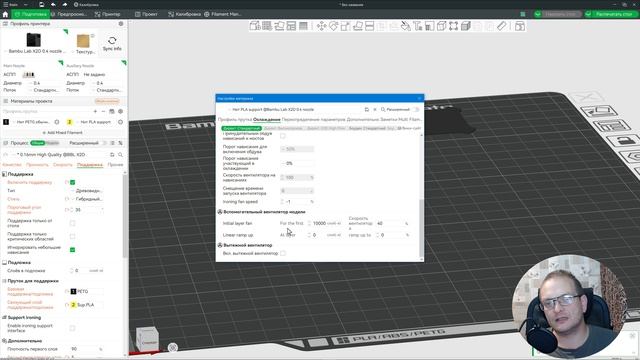Open Профиль прутка tab in filament dialog
The height and width of the screenshot is (360, 640).
point(234,120)
